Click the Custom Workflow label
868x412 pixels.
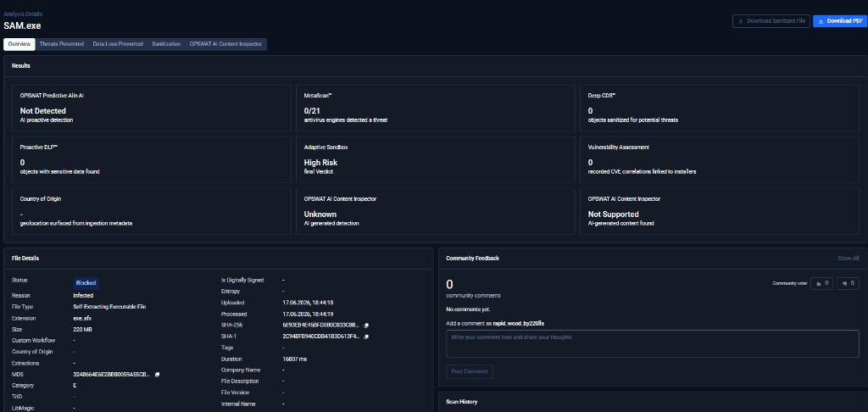(x=33, y=340)
